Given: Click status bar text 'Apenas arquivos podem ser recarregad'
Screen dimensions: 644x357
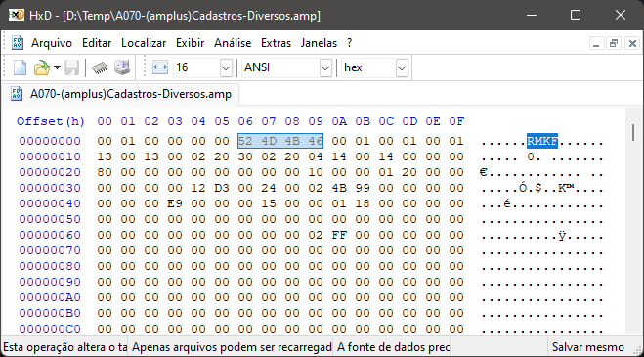Looking at the screenshot, I should (232, 347).
